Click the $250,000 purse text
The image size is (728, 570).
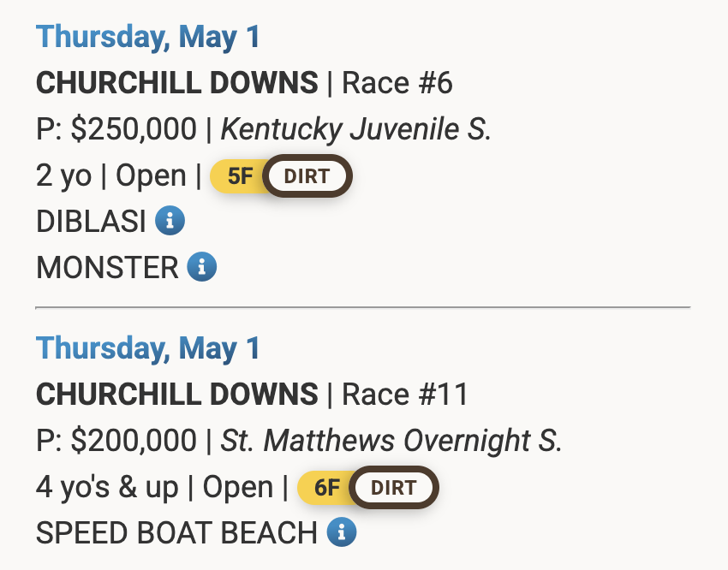pyautogui.click(x=134, y=129)
